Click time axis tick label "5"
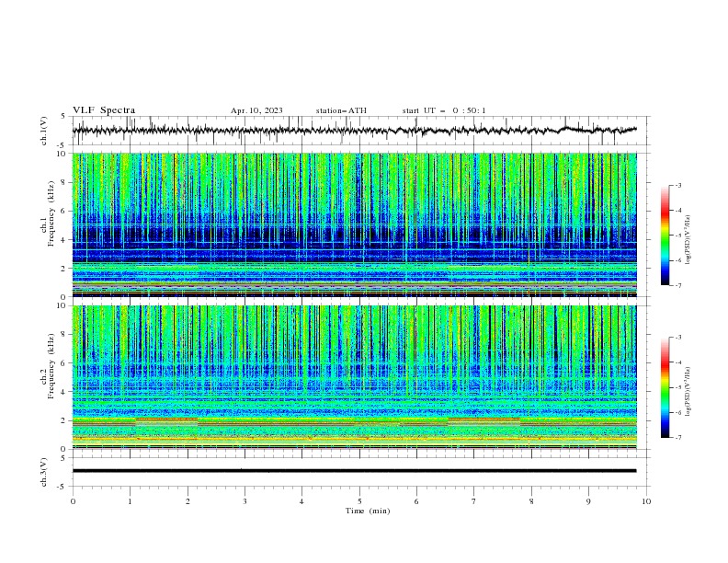Viewport: 728px width, 563px height. click(x=359, y=501)
